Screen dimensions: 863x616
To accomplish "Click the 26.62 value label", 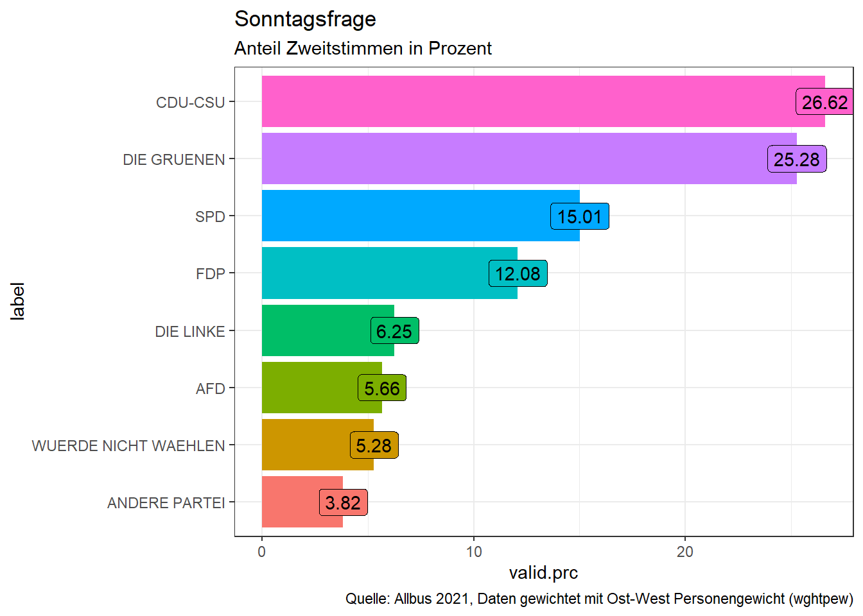I will coord(824,102).
